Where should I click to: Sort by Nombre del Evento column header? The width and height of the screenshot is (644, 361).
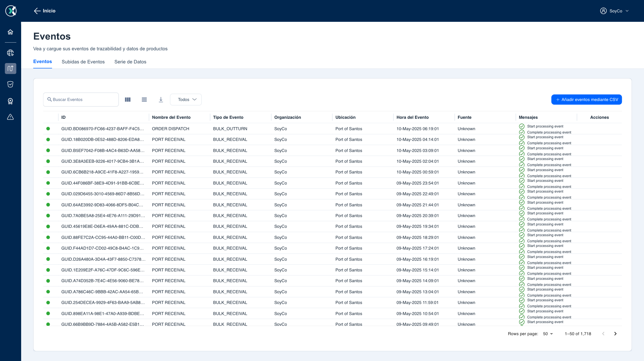171,117
